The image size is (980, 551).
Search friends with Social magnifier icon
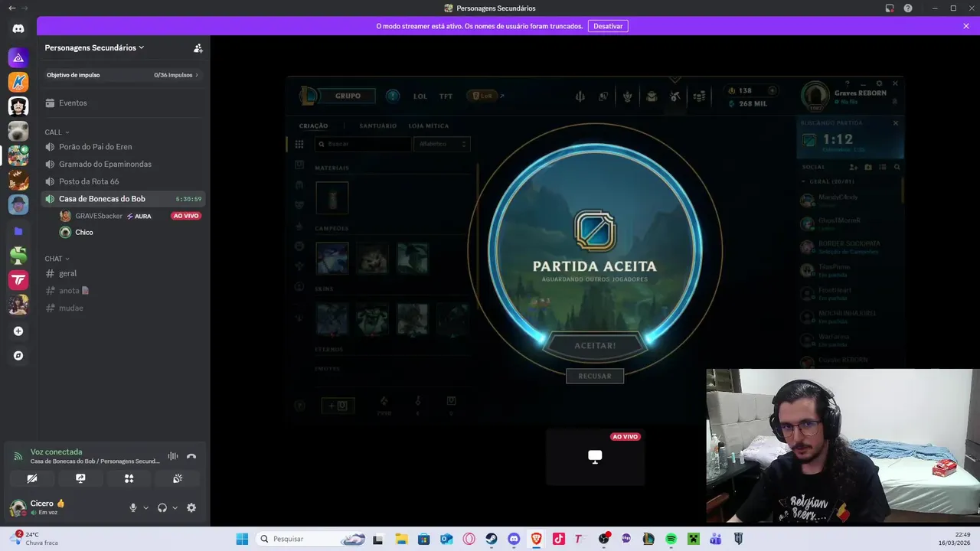pos(897,167)
